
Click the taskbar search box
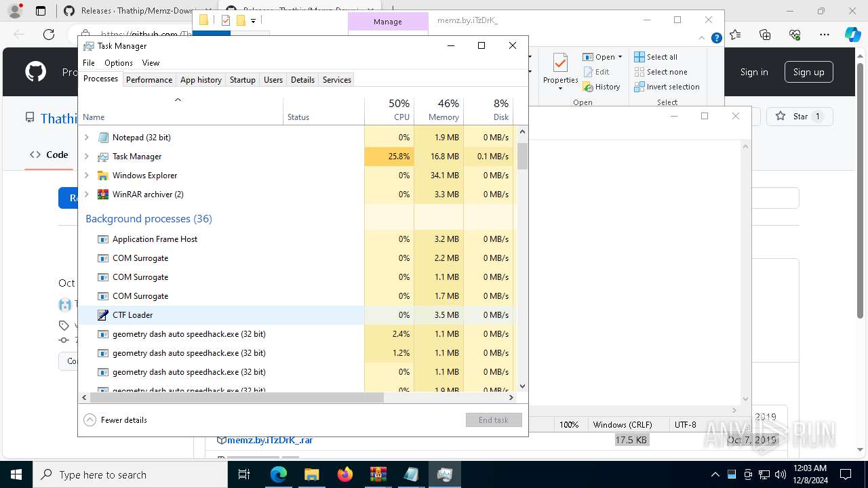[130, 474]
